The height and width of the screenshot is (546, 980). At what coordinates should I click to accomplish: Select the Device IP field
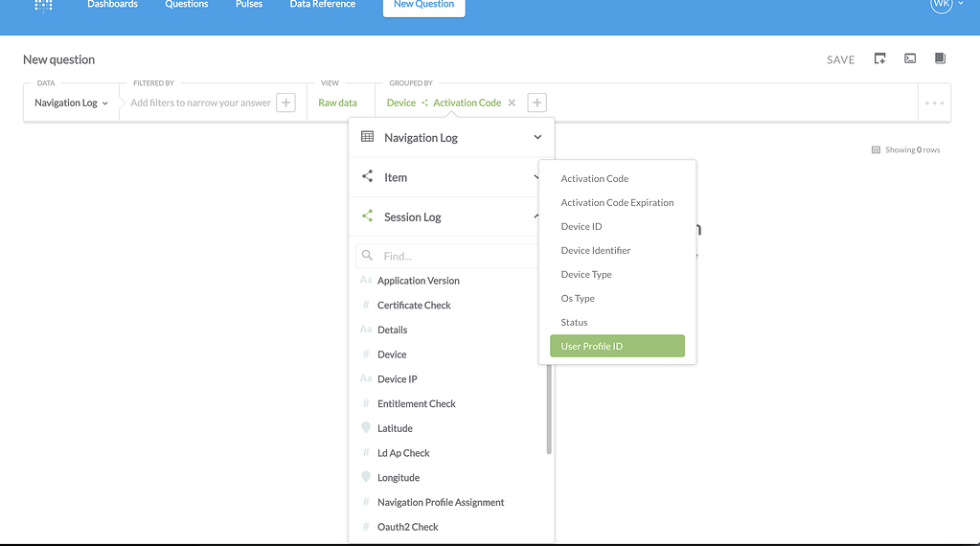397,379
